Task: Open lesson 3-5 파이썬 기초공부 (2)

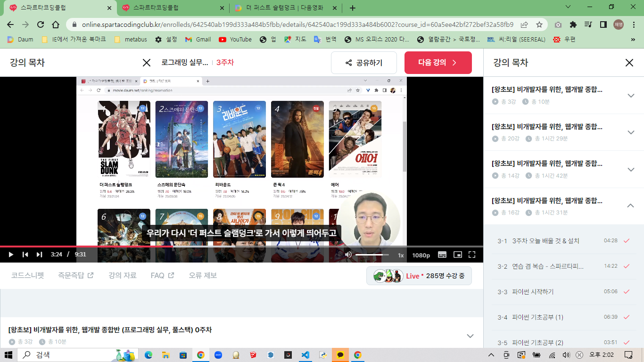Action: 564,343
